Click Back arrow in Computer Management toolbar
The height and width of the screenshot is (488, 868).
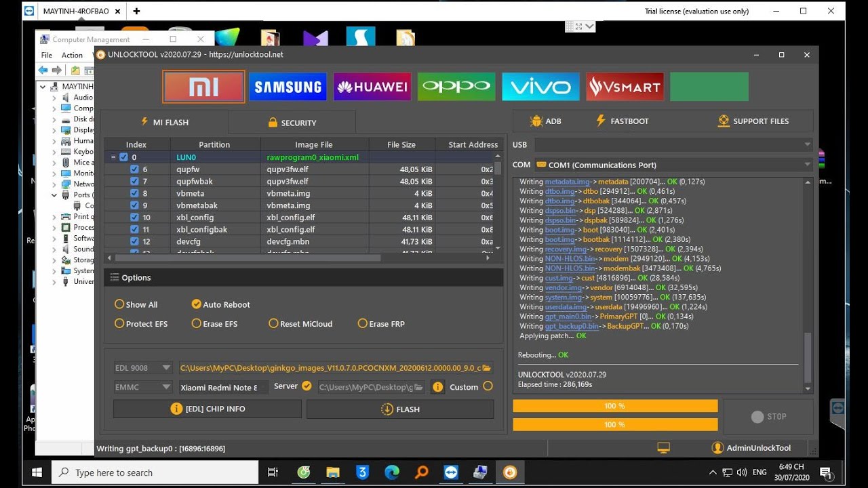coord(43,70)
